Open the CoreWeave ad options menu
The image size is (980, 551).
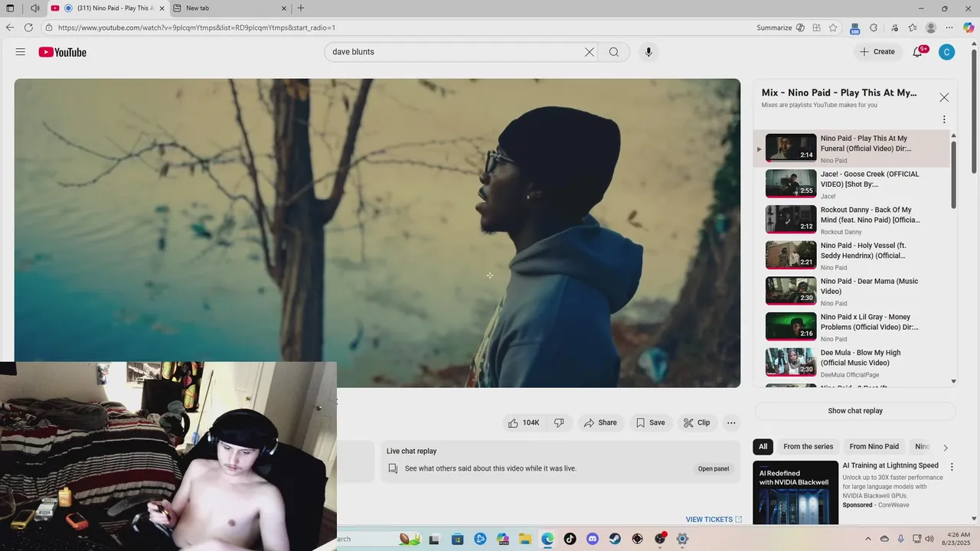click(x=952, y=467)
